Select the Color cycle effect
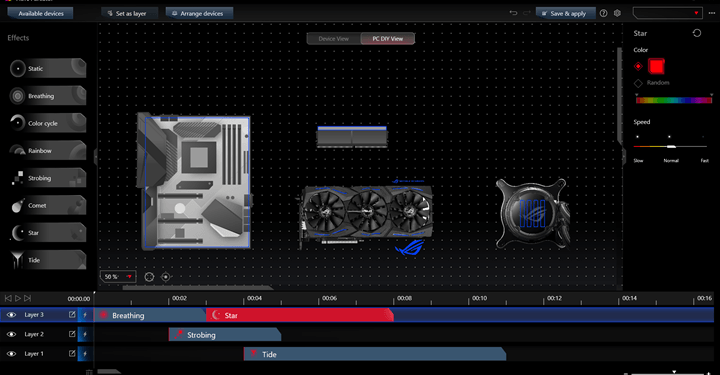Image resolution: width=720 pixels, height=375 pixels. point(47,123)
